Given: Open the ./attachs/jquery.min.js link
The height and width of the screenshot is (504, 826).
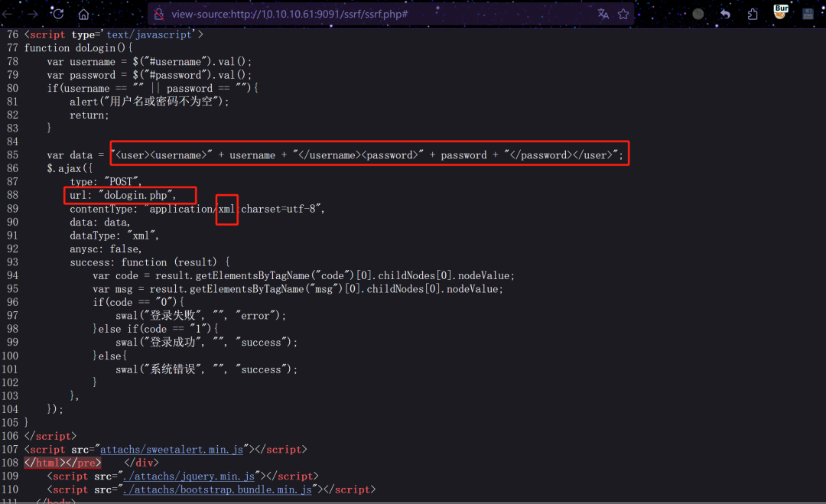Looking at the screenshot, I should tap(189, 476).
